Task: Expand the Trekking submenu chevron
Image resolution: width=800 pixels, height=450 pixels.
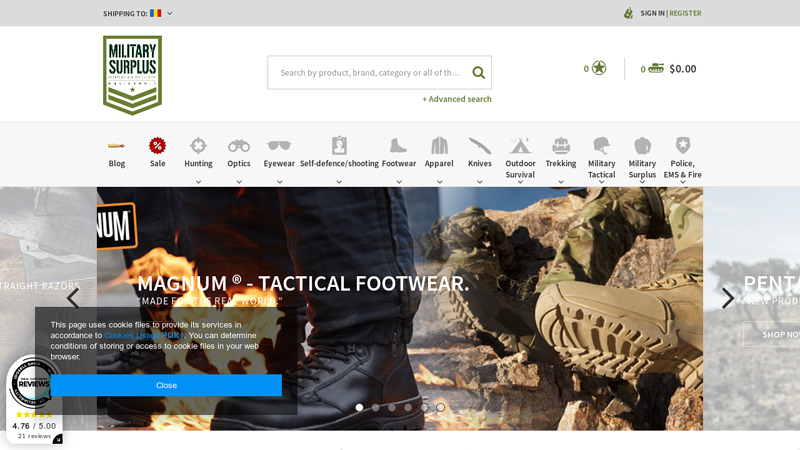Action: [561, 182]
